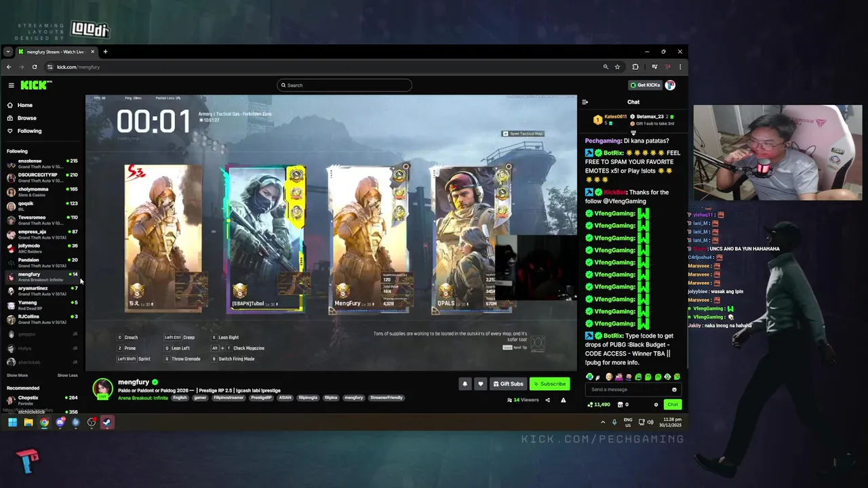Click the green Subscribe button
The width and height of the screenshot is (868, 488).
click(549, 384)
